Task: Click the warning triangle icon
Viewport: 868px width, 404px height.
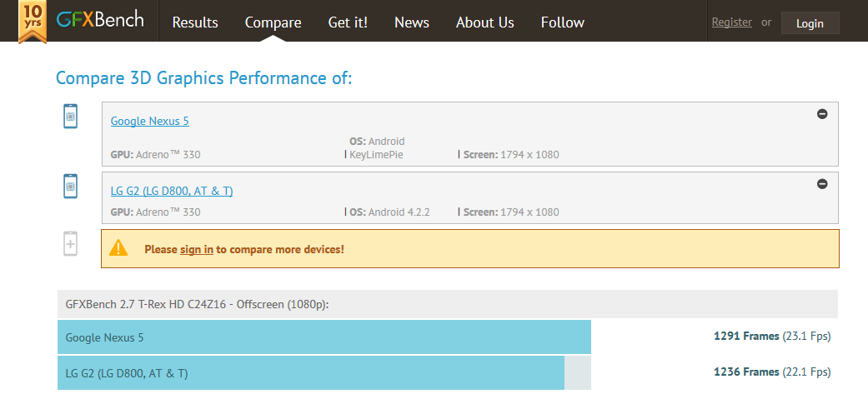Action: (x=118, y=248)
